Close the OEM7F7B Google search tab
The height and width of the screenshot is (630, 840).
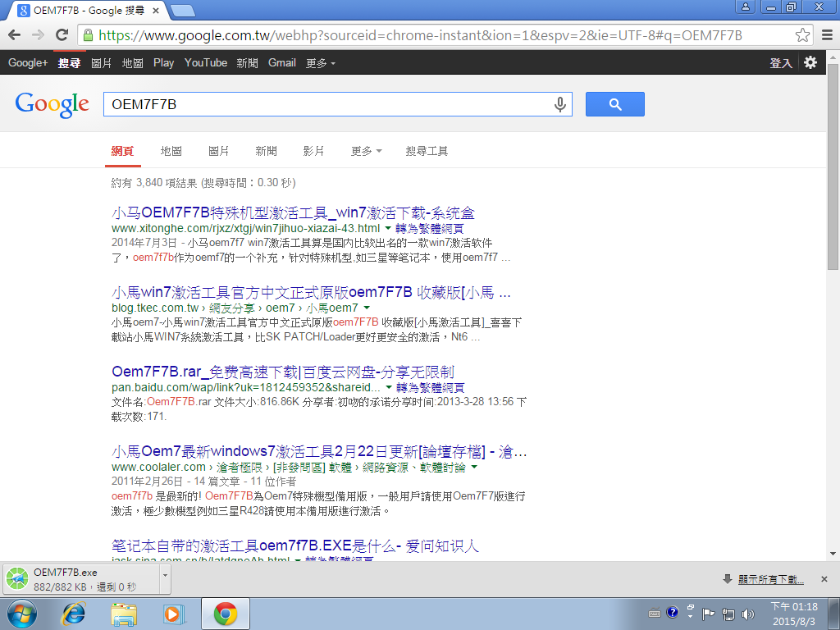click(x=156, y=10)
